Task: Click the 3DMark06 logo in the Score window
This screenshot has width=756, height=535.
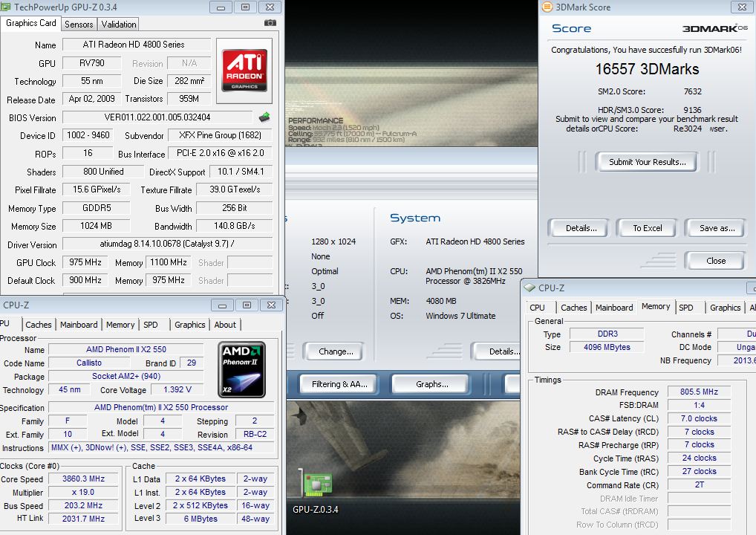Action: pos(715,28)
